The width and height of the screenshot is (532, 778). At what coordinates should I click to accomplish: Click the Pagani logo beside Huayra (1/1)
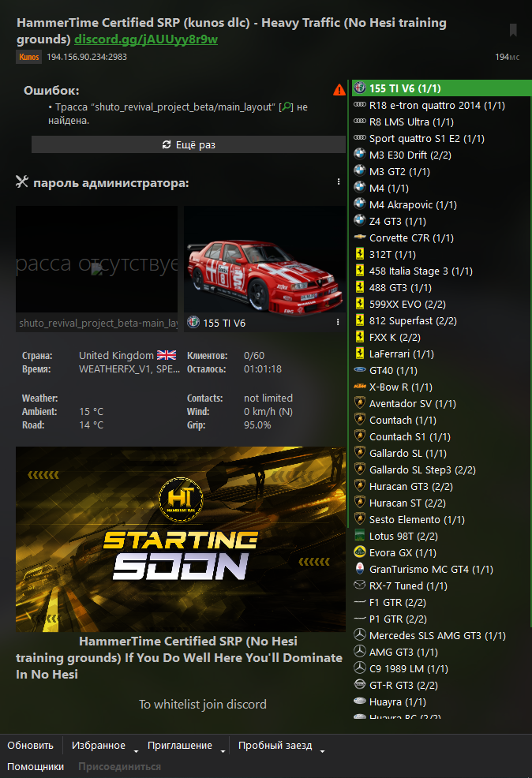pos(360,701)
